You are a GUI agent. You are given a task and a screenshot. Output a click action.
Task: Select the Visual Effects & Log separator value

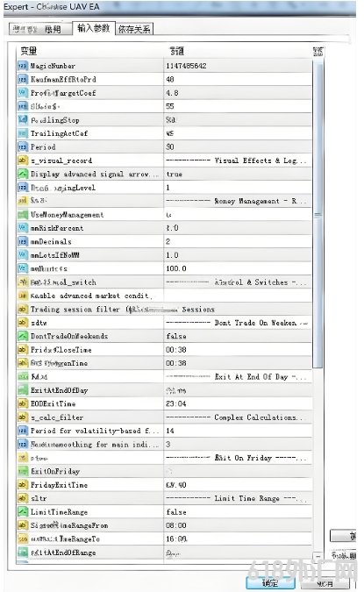236,160
